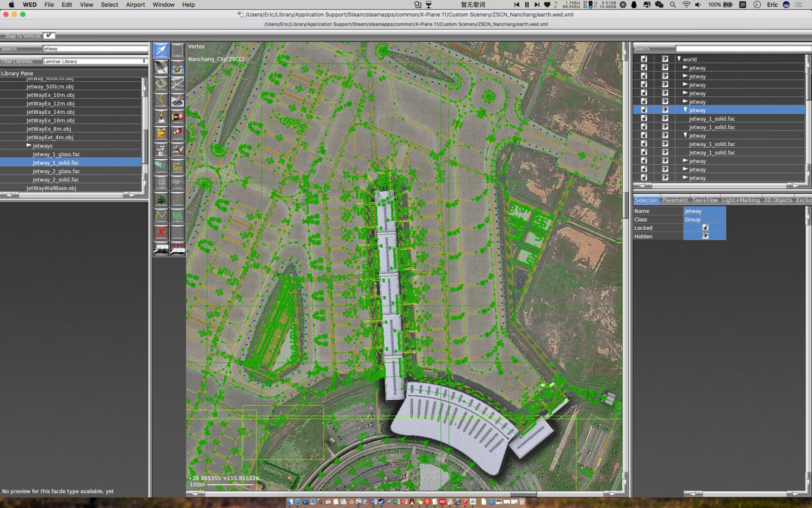Toggle lock on the world row
Screen dimensions: 812x508
(x=644, y=59)
